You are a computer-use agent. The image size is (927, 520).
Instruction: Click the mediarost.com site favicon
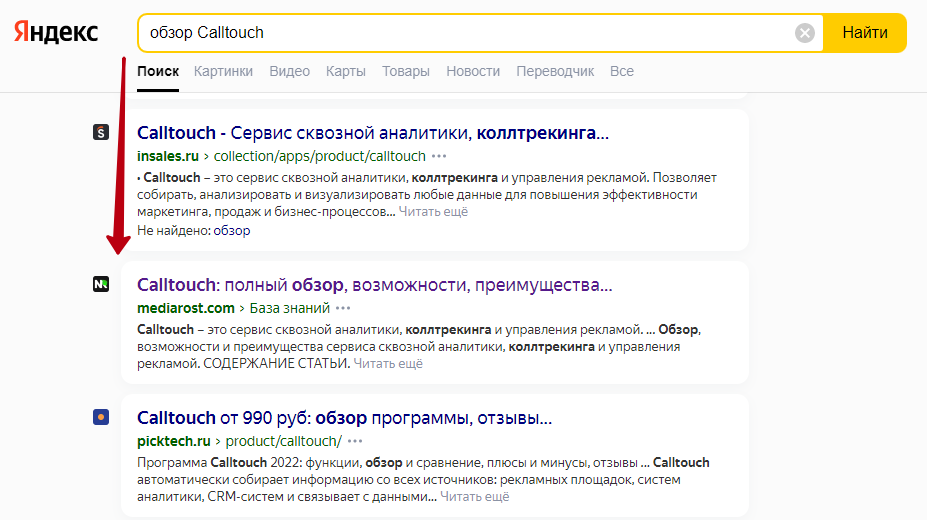(101, 284)
